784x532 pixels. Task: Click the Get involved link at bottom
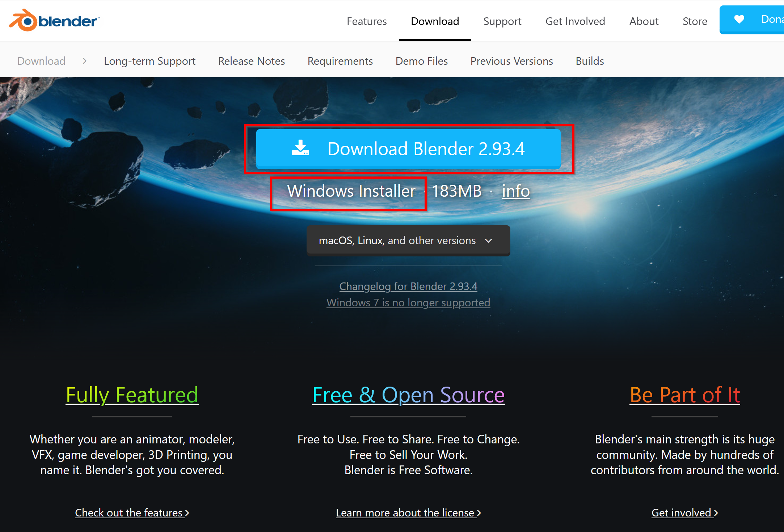point(685,512)
